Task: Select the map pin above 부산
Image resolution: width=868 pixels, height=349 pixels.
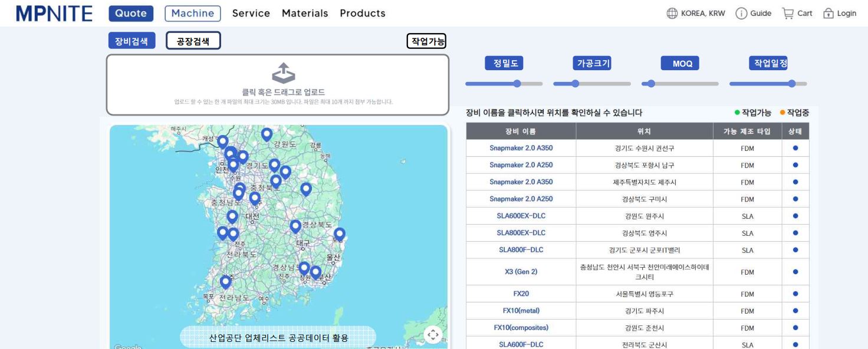Action: click(x=315, y=273)
